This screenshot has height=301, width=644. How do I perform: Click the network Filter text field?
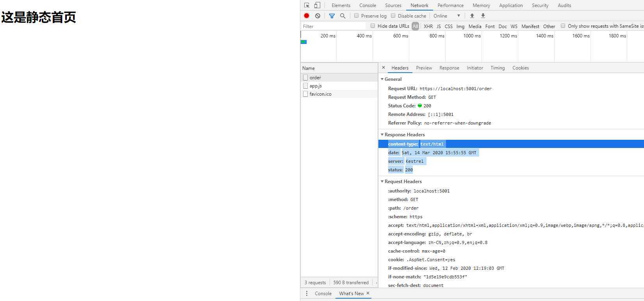[333, 26]
